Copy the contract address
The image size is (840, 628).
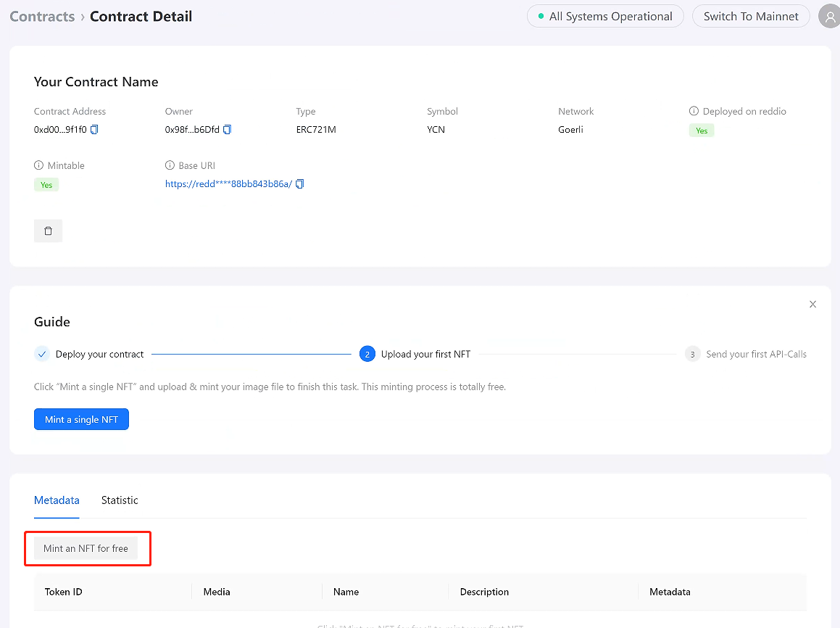(x=94, y=130)
